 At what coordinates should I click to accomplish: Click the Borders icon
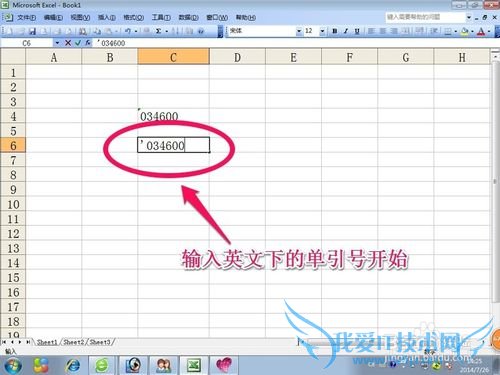coord(448,31)
